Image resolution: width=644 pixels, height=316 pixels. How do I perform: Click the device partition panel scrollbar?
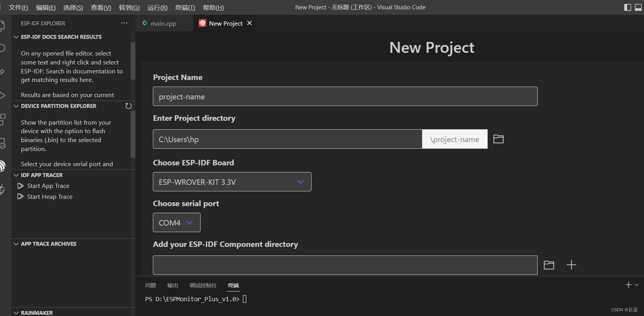pyautogui.click(x=133, y=135)
